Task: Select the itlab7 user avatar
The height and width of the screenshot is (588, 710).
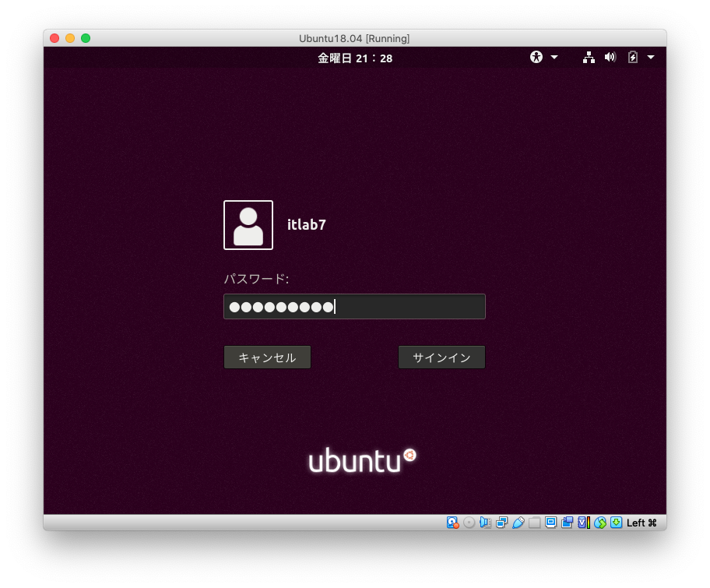Action: click(x=248, y=225)
